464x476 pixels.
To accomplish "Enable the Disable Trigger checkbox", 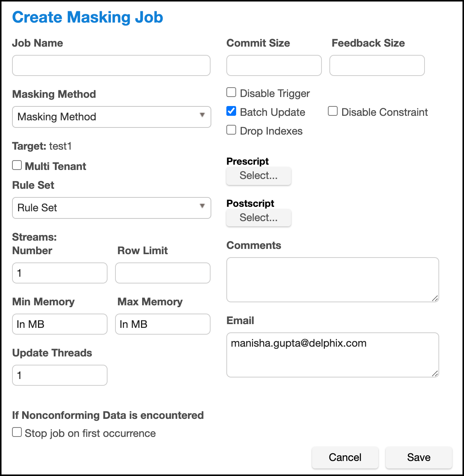I will (231, 92).
